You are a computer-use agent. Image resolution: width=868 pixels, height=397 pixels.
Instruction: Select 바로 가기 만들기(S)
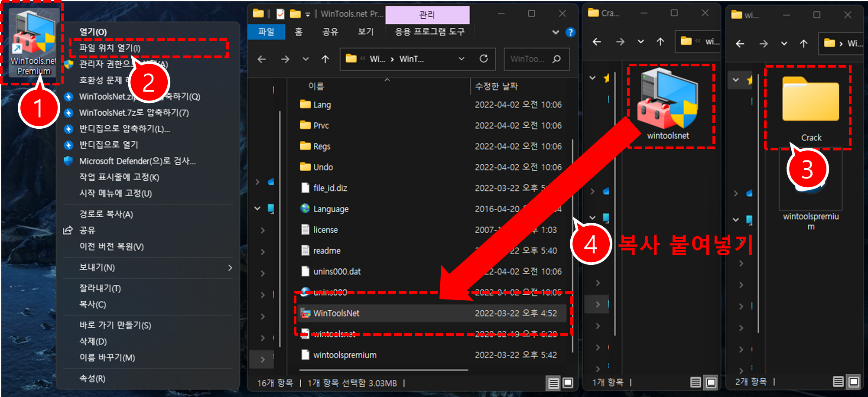coord(115,325)
